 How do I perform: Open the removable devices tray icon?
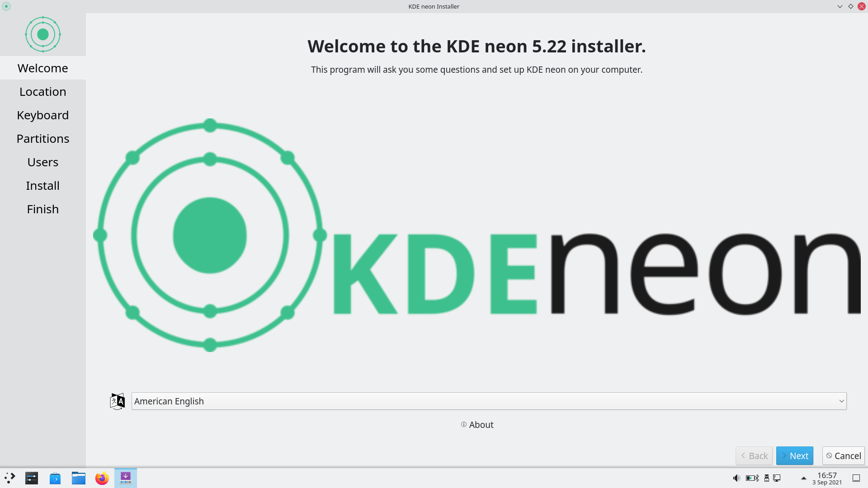click(x=767, y=478)
